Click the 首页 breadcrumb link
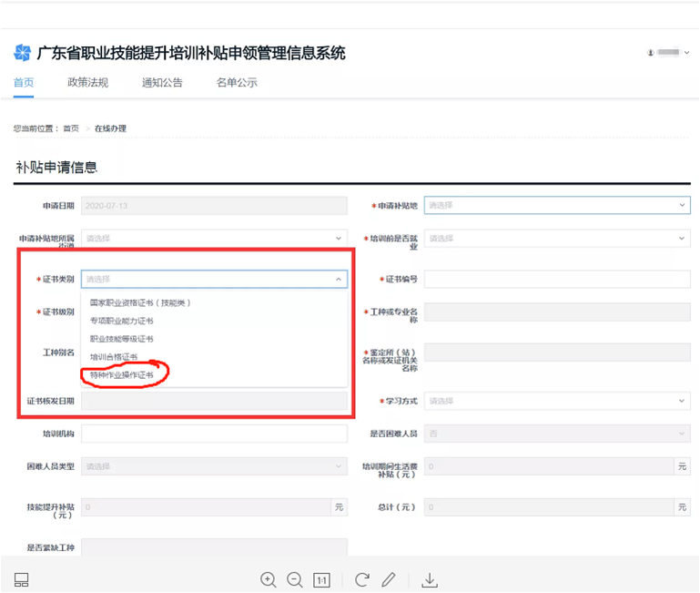This screenshot has width=700, height=593. tap(70, 128)
